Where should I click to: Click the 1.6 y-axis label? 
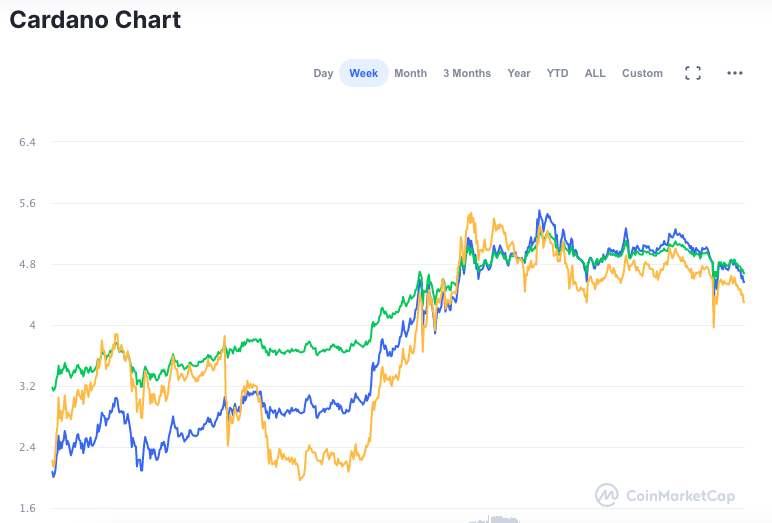point(27,508)
